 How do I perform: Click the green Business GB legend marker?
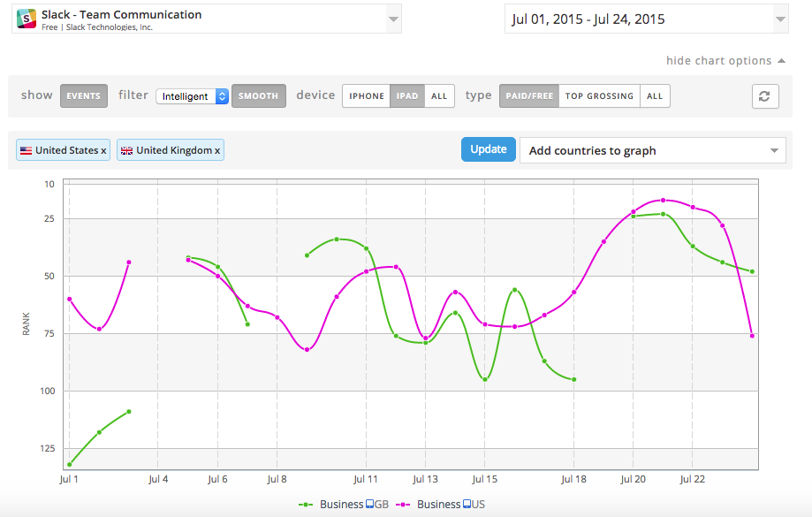pos(306,505)
